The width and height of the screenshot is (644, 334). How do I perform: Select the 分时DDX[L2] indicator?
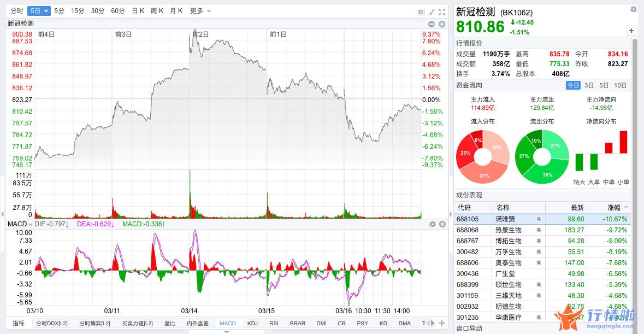52,323
